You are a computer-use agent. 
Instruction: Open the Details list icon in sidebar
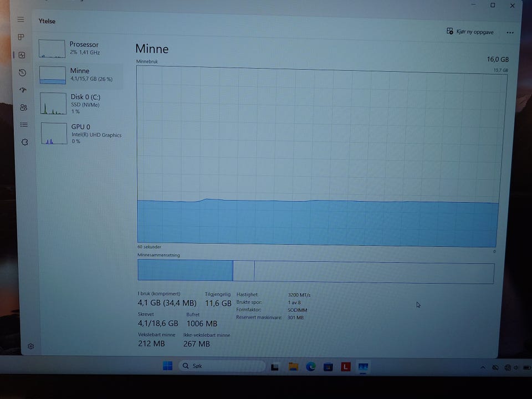click(x=24, y=125)
